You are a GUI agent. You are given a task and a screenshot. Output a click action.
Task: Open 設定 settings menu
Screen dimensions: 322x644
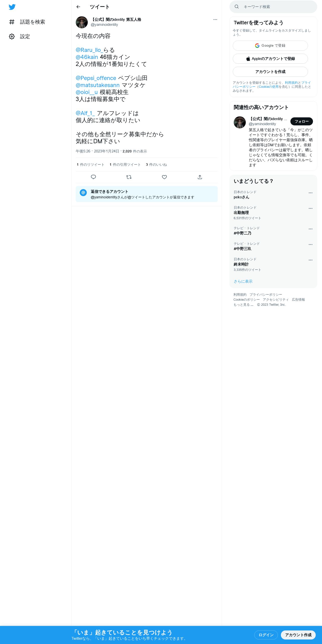coord(20,36)
